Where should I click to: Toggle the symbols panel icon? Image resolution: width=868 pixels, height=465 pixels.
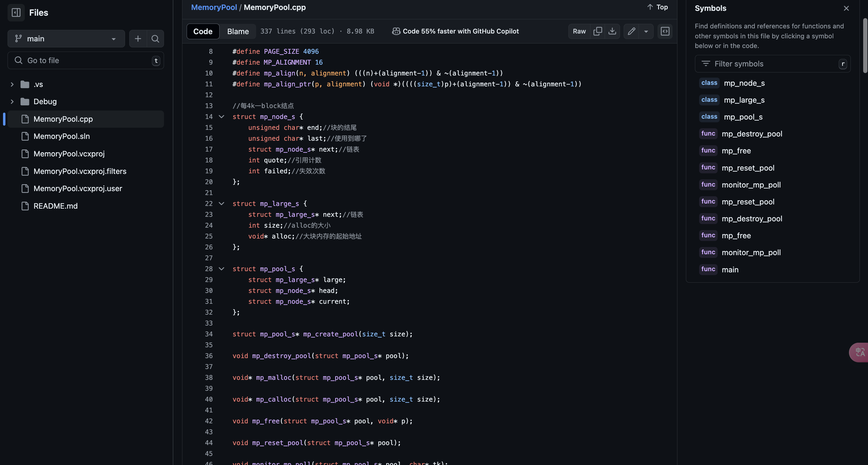tap(665, 31)
